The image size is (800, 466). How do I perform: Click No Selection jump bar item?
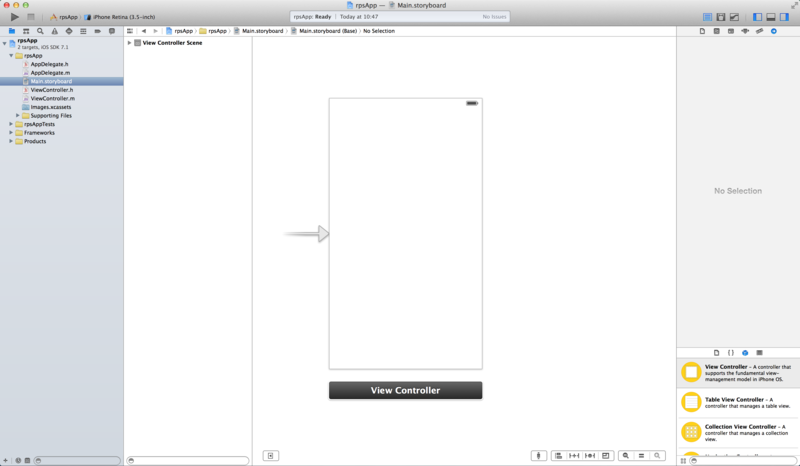[379, 31]
